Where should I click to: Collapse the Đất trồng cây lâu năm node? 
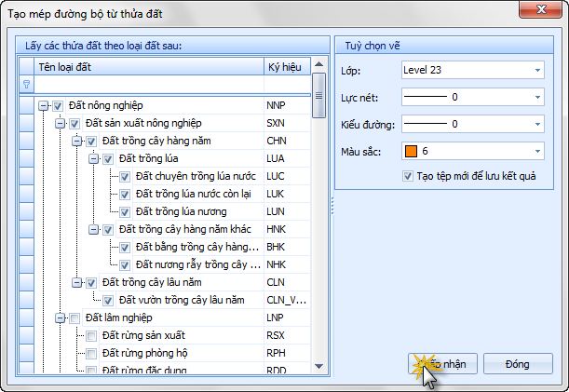76,283
